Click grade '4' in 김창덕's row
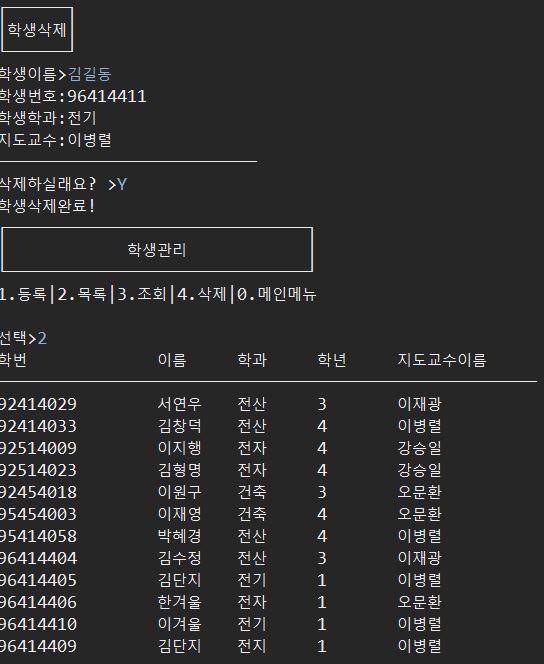The image size is (544, 664). tap(322, 426)
